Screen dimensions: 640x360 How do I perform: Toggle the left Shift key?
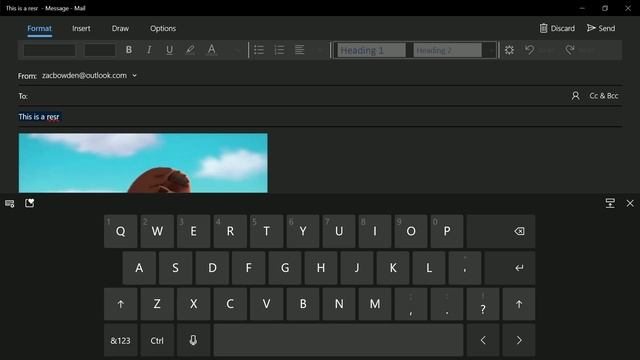[x=121, y=304]
